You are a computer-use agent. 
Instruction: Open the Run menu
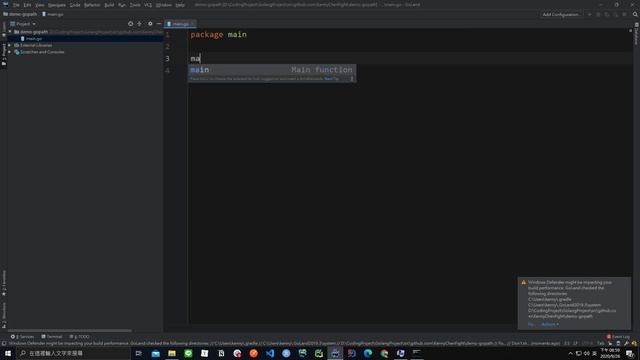pos(122,5)
